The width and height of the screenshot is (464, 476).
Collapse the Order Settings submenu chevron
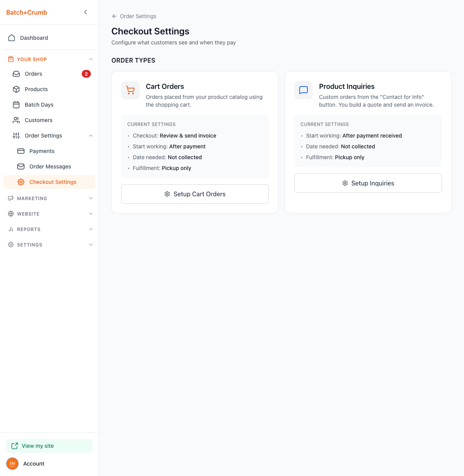(x=91, y=136)
